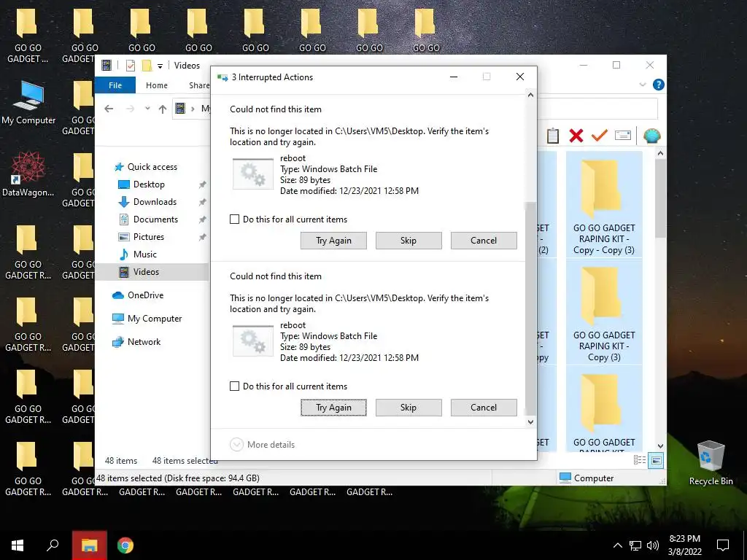Expand More details in the dialog

(x=263, y=445)
